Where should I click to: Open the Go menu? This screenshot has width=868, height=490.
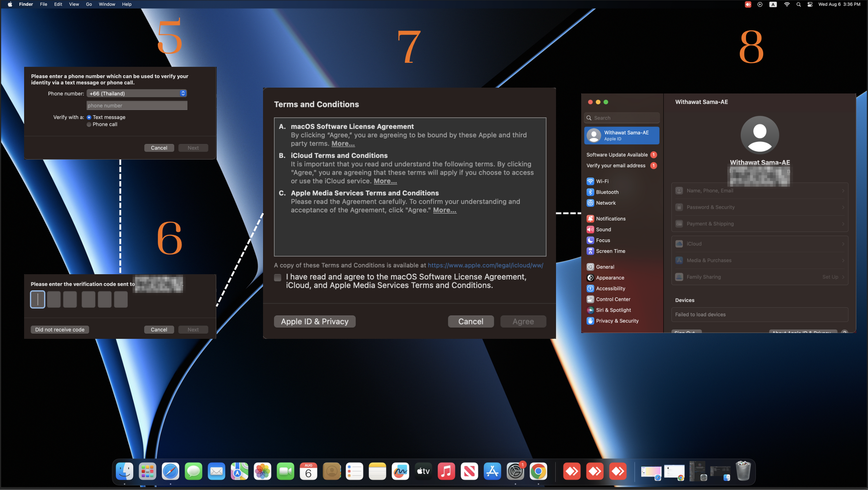pos(89,4)
